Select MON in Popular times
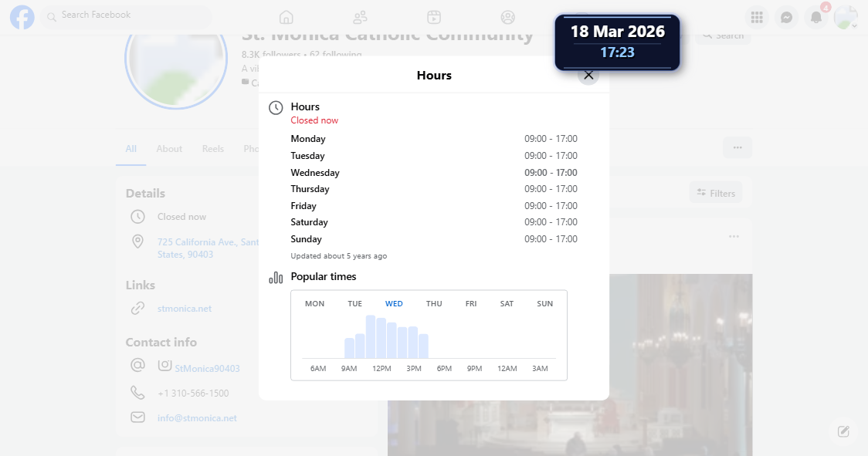The width and height of the screenshot is (868, 456). point(314,304)
